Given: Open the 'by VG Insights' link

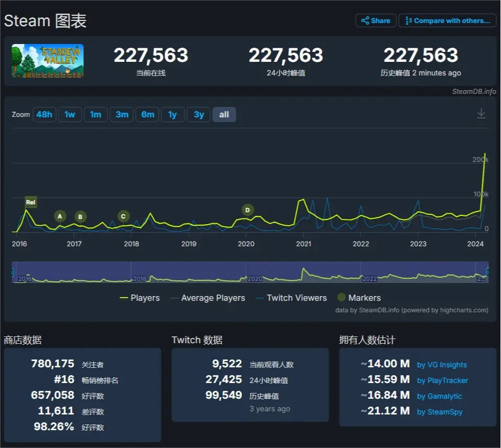Looking at the screenshot, I should (x=442, y=365).
